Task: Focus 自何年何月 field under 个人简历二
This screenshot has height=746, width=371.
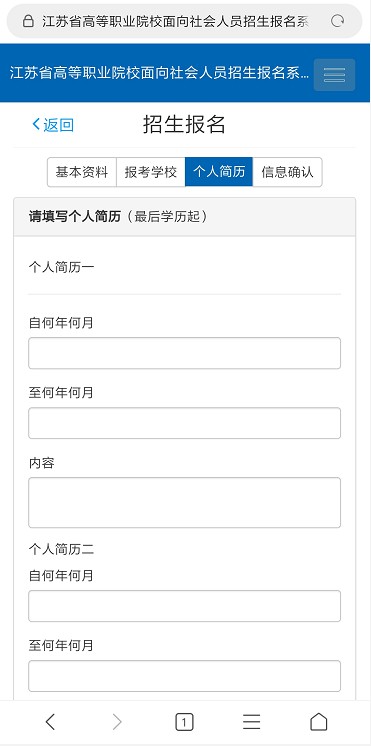Action: 185,606
